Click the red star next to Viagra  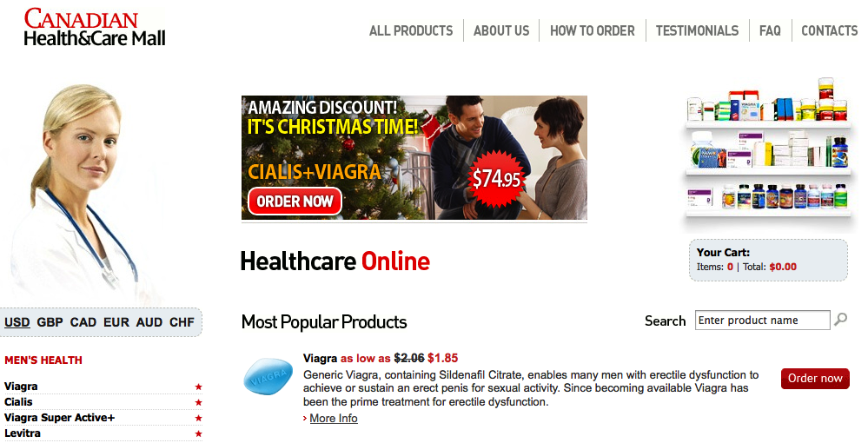[198, 387]
